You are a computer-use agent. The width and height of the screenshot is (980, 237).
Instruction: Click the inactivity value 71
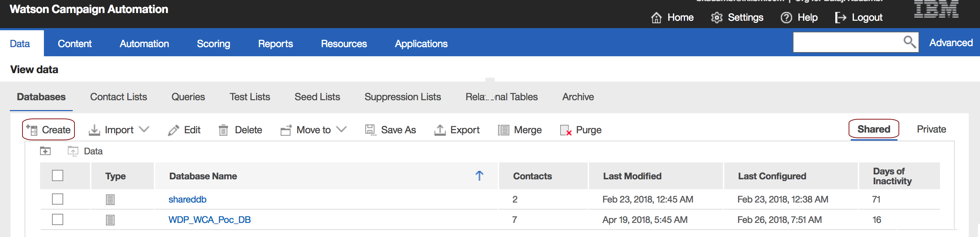coord(876,199)
